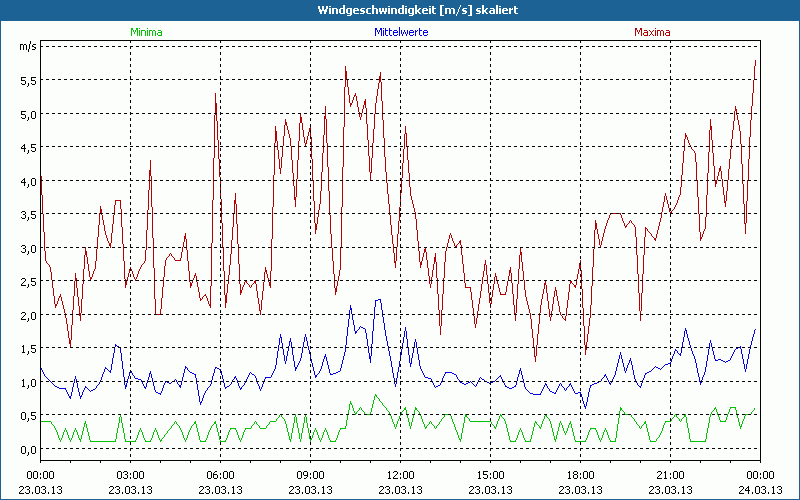Pick the 09:00 time axis label
The image size is (800, 500).
tap(310, 474)
